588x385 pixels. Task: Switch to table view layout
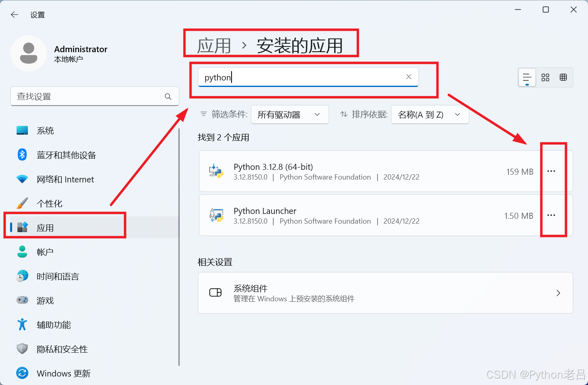(x=563, y=77)
